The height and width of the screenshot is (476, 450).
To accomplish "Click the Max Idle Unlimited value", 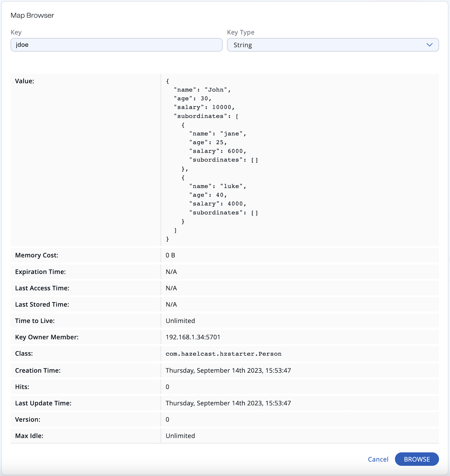I will click(180, 436).
